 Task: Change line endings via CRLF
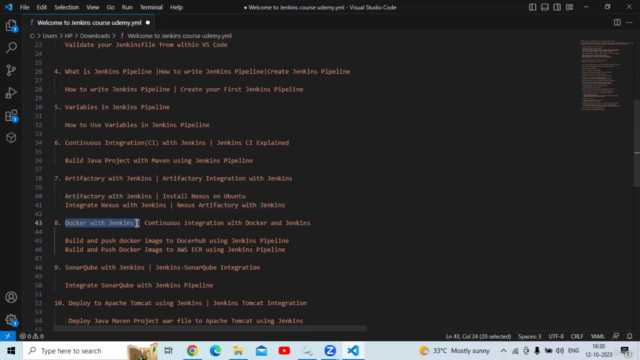point(577,336)
